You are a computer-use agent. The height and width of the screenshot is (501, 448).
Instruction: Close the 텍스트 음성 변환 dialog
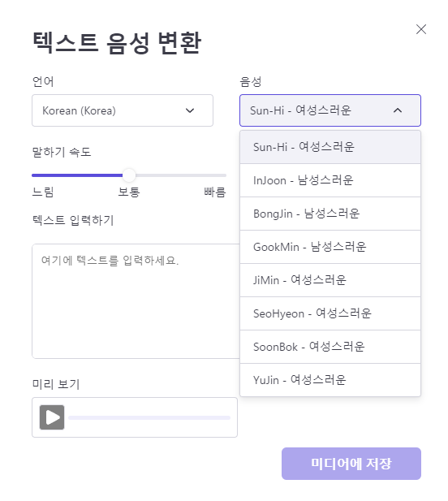(x=421, y=29)
